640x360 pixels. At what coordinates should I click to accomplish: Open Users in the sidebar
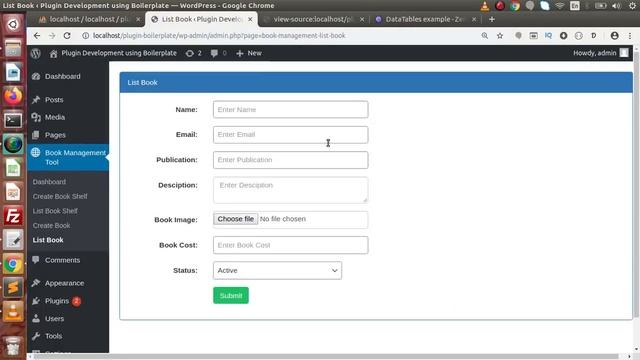tap(54, 318)
